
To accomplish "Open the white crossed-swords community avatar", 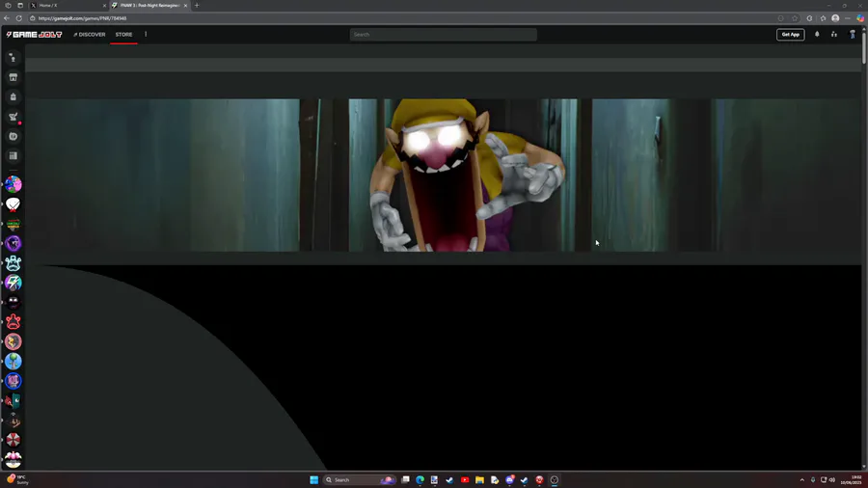I will 14,204.
